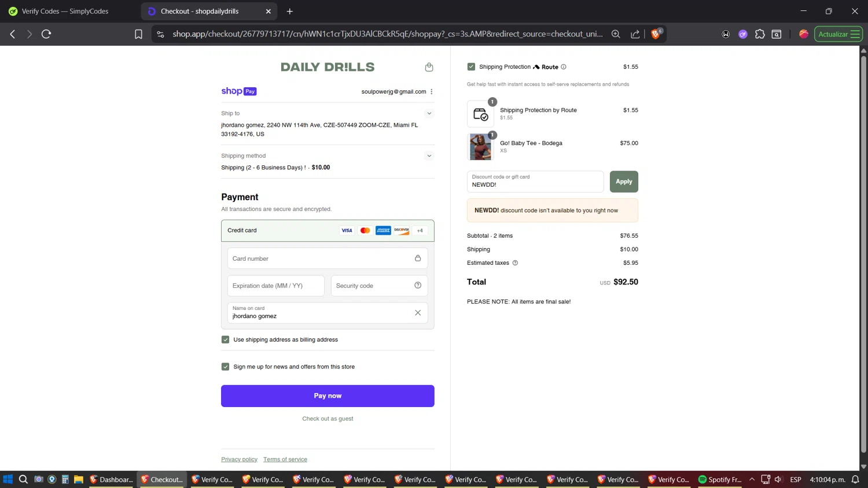
Task: Open the Estimated taxes info icon
Action: (x=515, y=263)
